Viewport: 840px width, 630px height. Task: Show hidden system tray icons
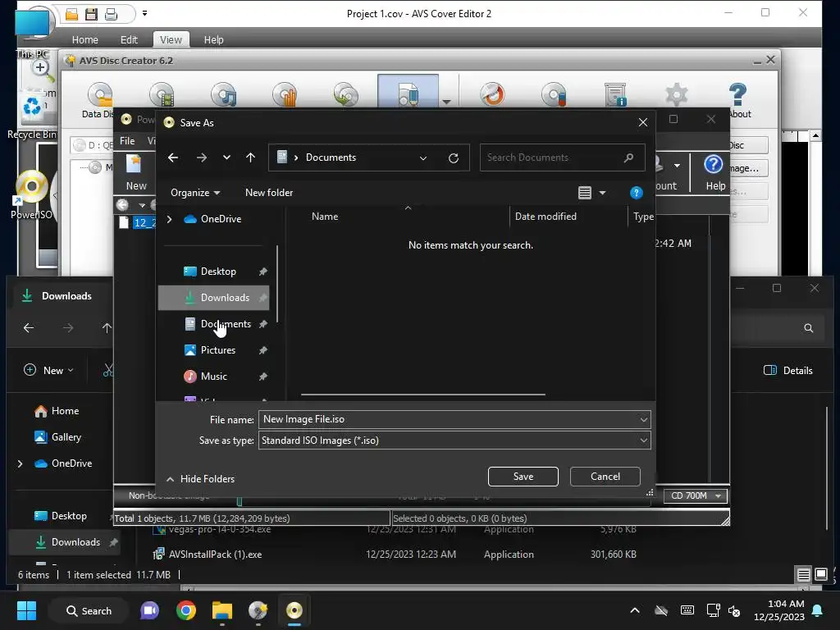[635, 610]
